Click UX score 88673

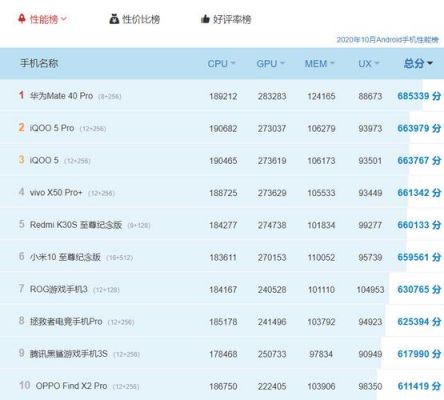[x=370, y=96]
